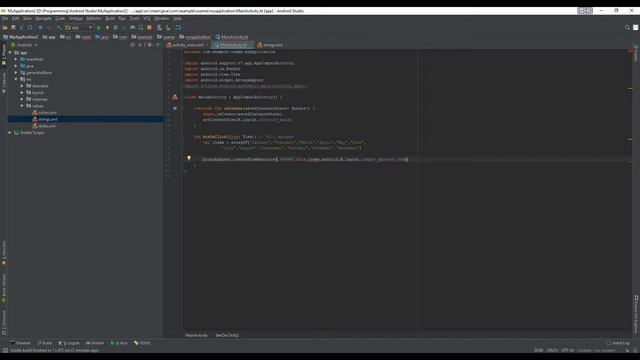
Task: Click Project panel settings gear icon
Action: tap(149, 45)
